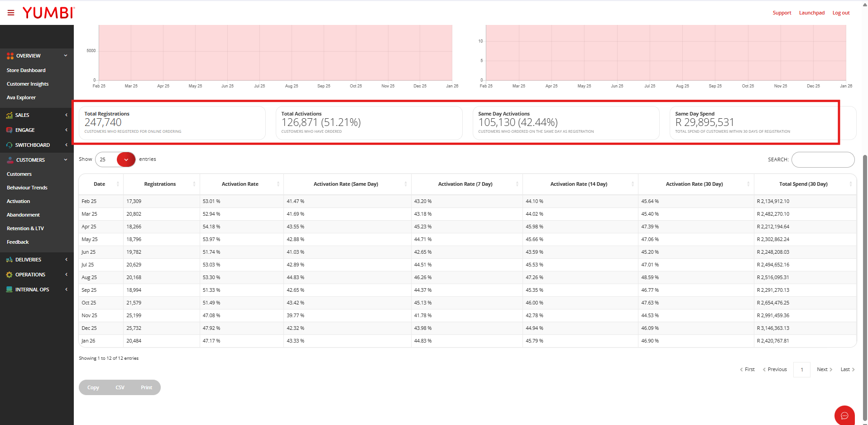This screenshot has height=425, width=868.
Task: Open the red chat support bubble
Action: [x=844, y=415]
